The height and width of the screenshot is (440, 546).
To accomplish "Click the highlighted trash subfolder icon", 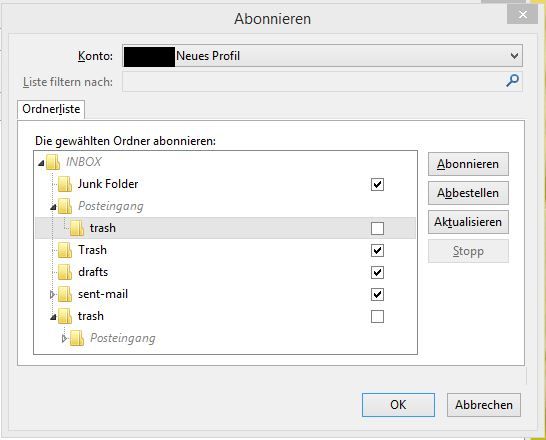I will coord(77,228).
